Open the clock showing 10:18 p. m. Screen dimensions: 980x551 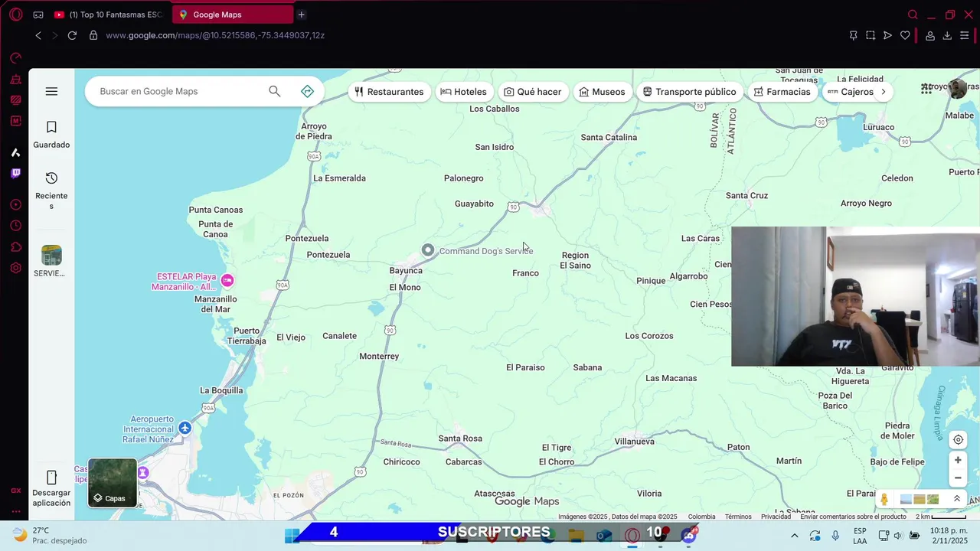point(949,535)
